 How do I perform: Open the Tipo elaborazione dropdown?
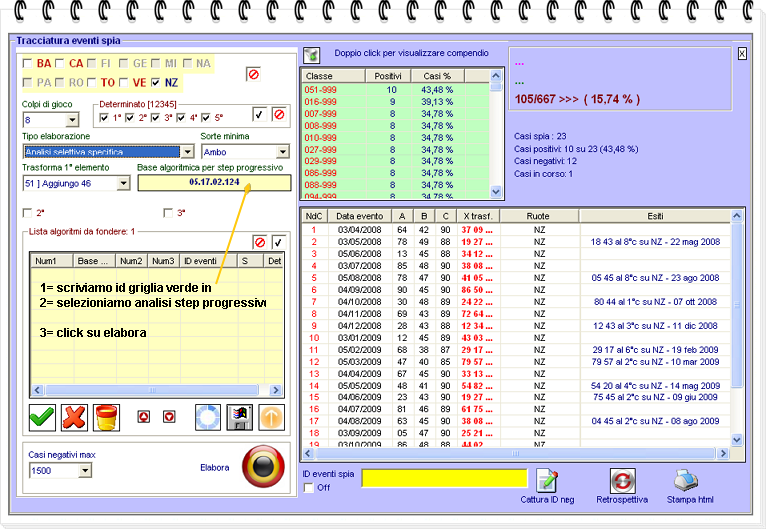[188, 152]
